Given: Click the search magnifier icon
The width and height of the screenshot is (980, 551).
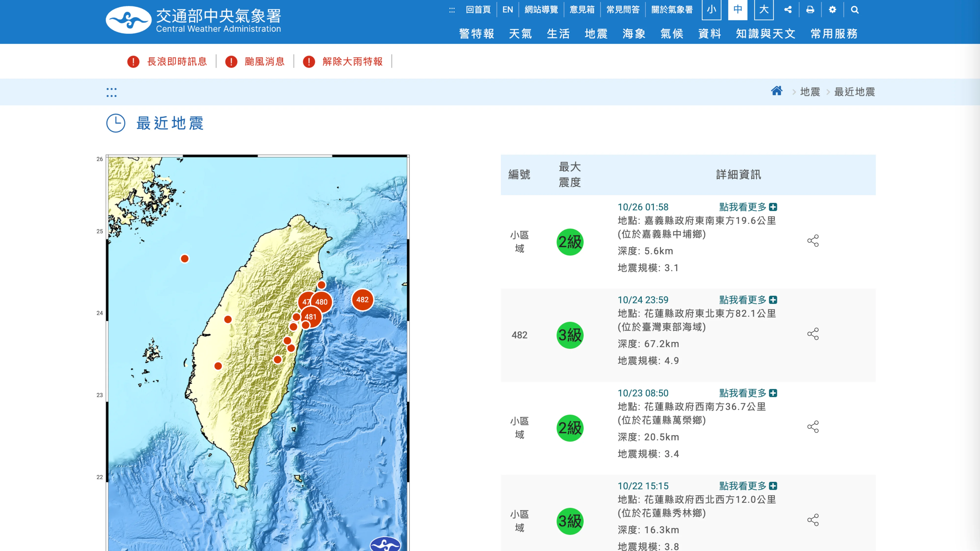Looking at the screenshot, I should pos(855,10).
